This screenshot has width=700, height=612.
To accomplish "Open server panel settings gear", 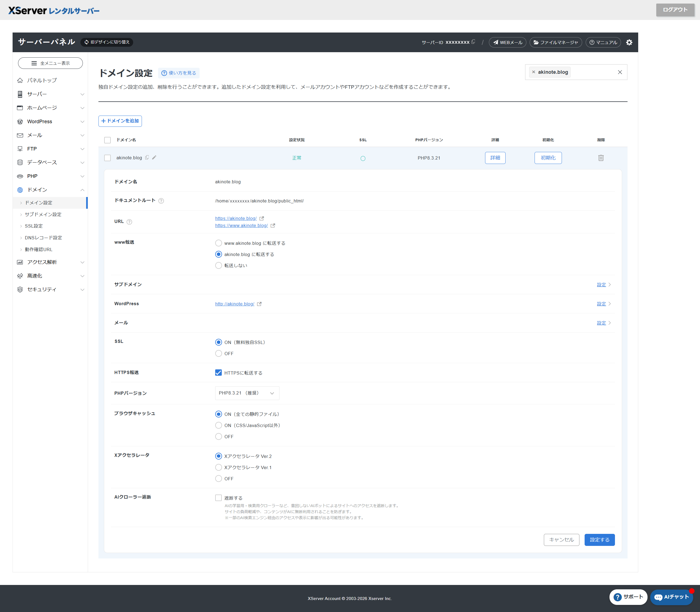I will pos(629,42).
